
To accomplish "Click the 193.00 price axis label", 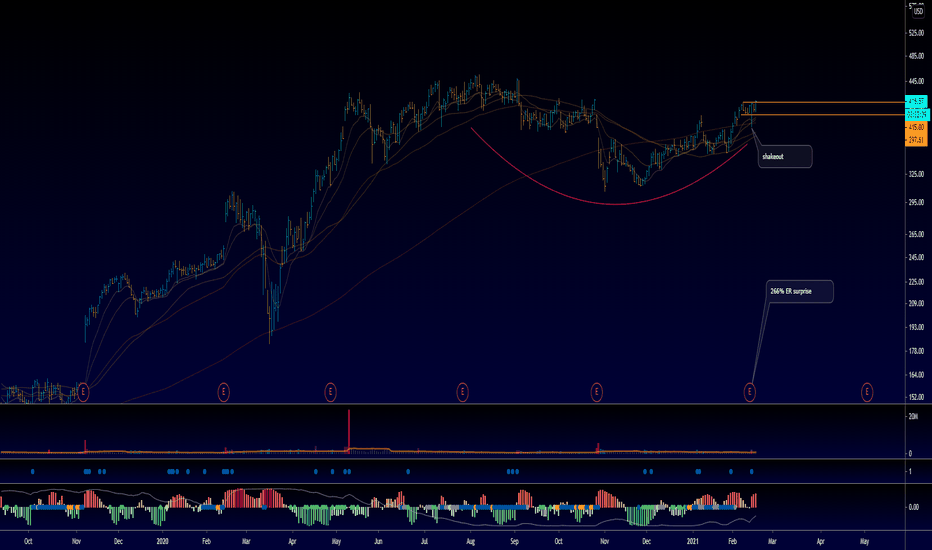I will pyautogui.click(x=916, y=327).
